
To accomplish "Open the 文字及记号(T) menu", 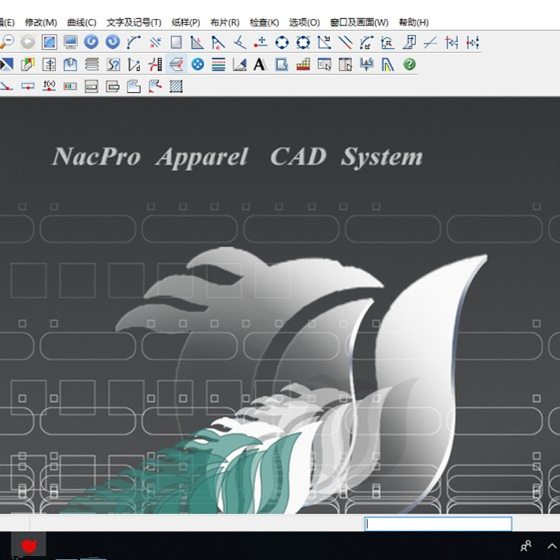I will (x=134, y=22).
